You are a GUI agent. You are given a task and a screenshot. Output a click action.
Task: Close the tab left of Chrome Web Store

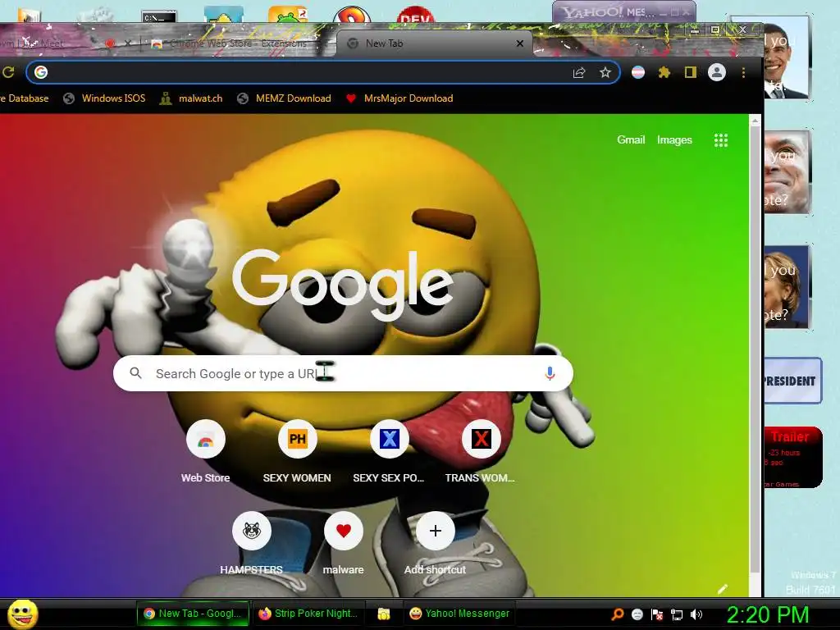(128, 43)
